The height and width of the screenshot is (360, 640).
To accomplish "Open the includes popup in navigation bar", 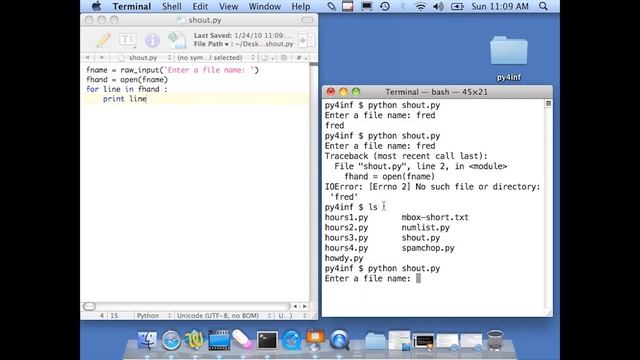I will point(267,58).
